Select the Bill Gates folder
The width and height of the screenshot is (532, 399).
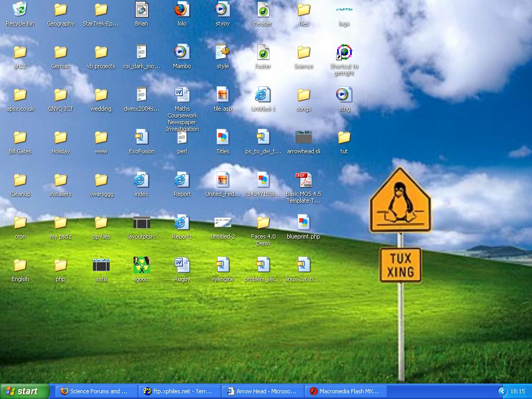click(20, 138)
